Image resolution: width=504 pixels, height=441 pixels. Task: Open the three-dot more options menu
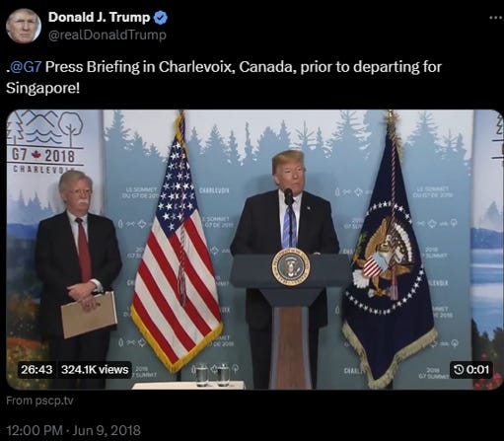[x=496, y=18]
